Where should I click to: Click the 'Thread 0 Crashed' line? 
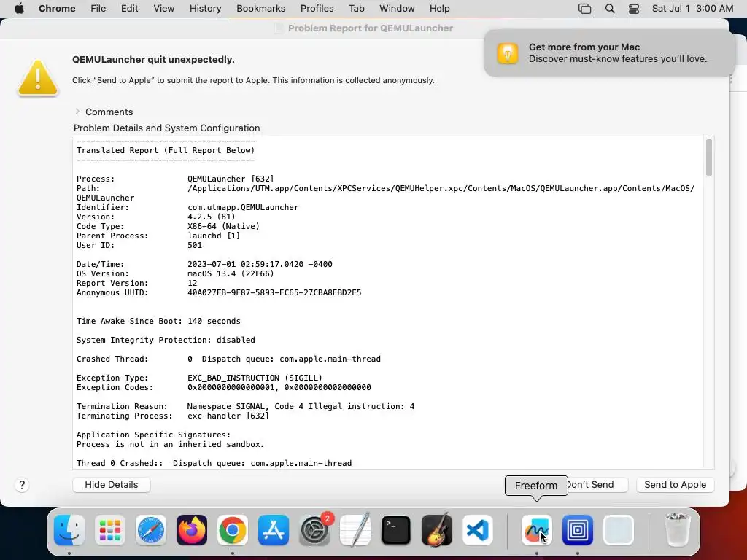pyautogui.click(x=214, y=463)
